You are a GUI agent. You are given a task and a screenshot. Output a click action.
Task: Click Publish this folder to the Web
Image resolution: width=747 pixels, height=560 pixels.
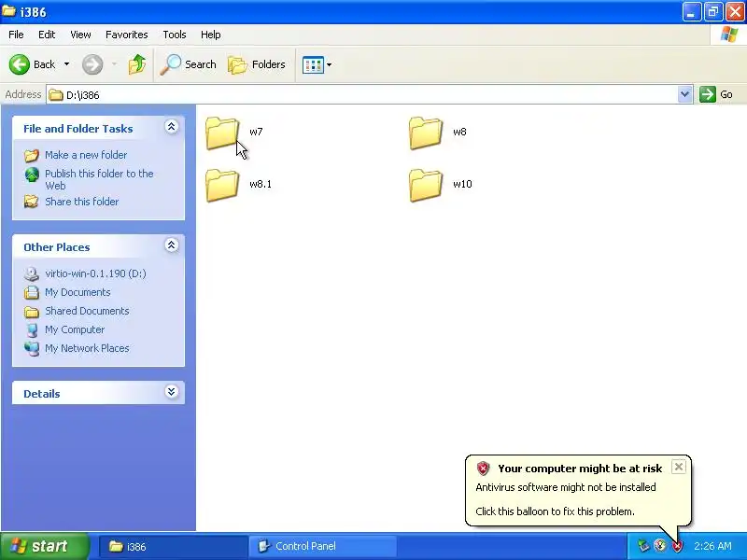tap(99, 179)
